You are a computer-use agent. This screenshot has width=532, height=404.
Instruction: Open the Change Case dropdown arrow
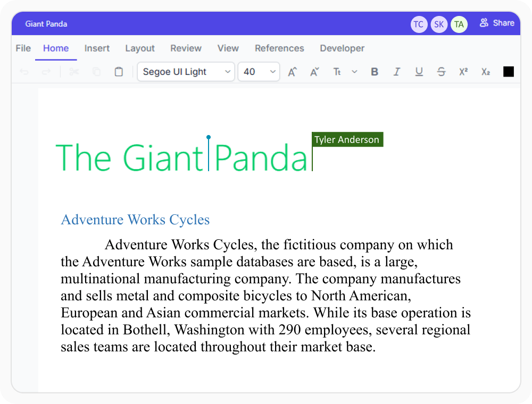click(354, 72)
